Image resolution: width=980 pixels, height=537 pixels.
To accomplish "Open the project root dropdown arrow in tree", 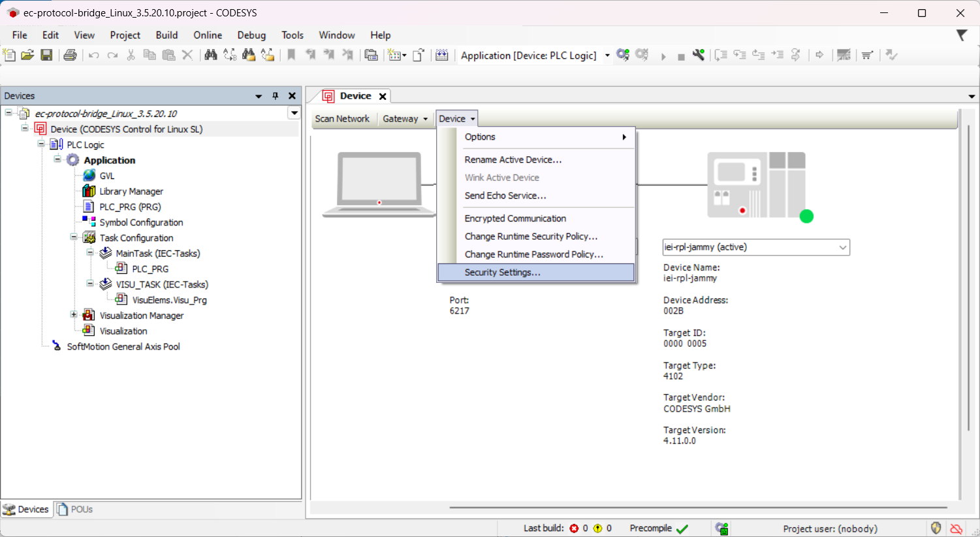I will pos(294,113).
